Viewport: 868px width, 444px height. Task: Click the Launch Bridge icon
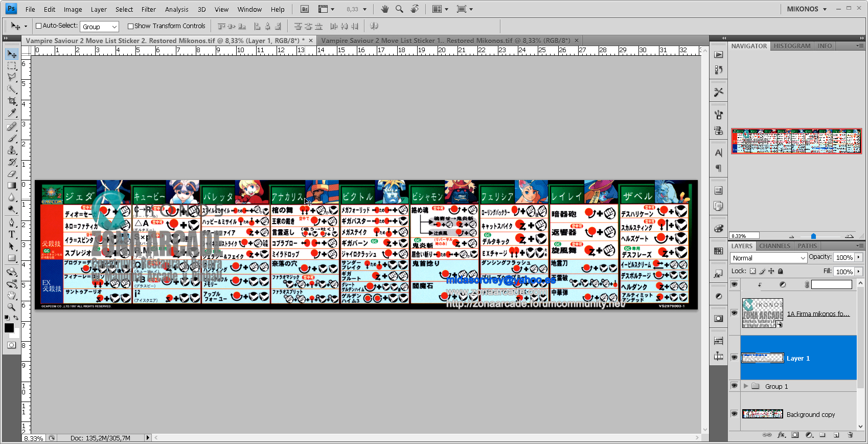[305, 9]
